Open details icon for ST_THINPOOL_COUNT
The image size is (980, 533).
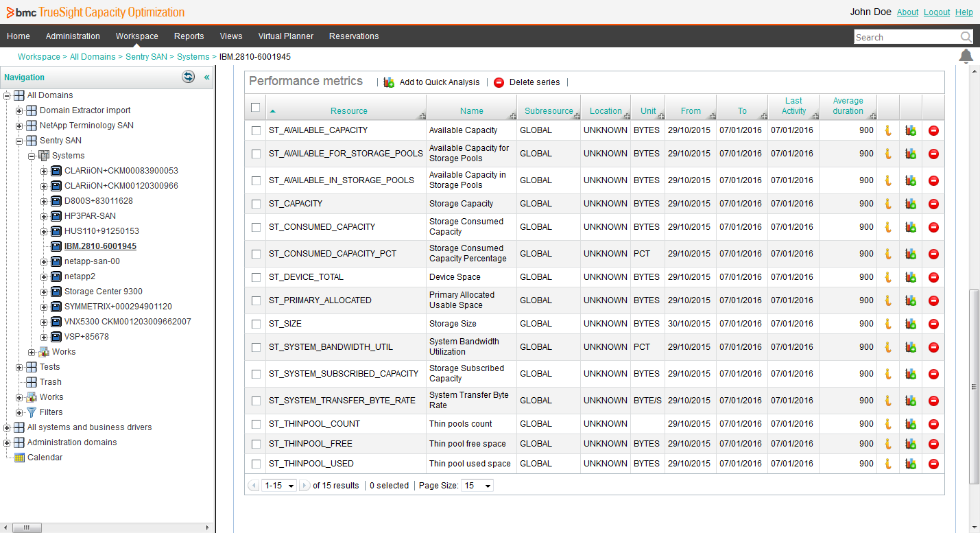coord(887,424)
